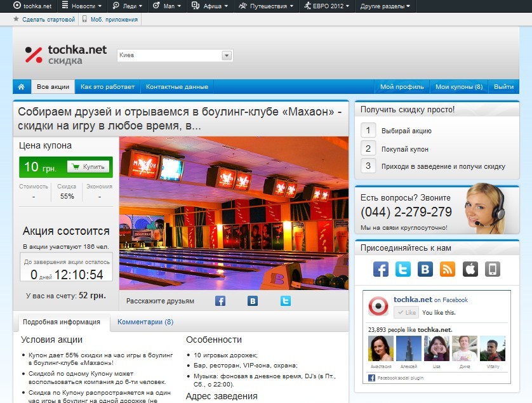This screenshot has width=532, height=403.
Task: Open the city dropdown showing Киев
Action: (227, 56)
